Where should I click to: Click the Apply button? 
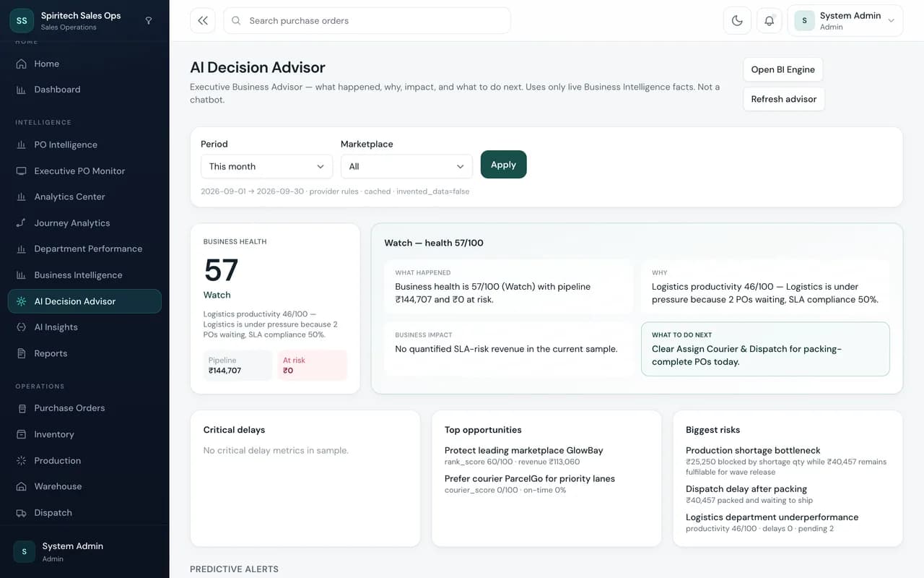click(x=504, y=164)
